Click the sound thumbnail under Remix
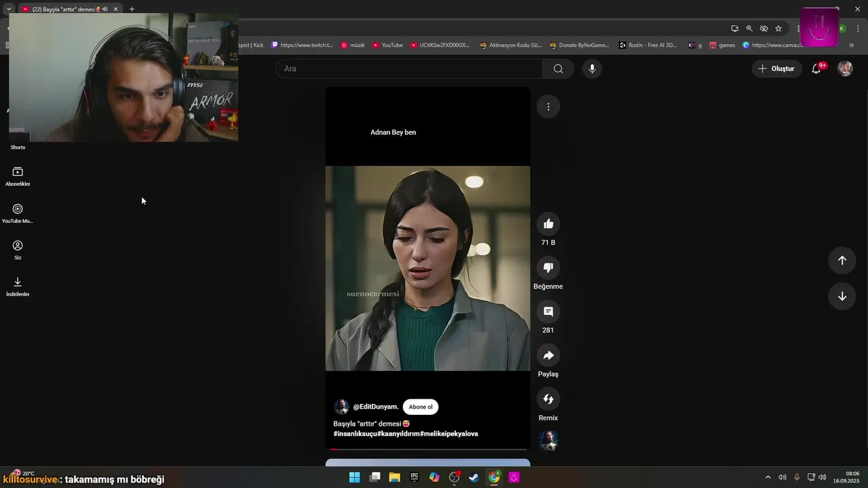Screen dimensions: 868x488 (x=548, y=441)
